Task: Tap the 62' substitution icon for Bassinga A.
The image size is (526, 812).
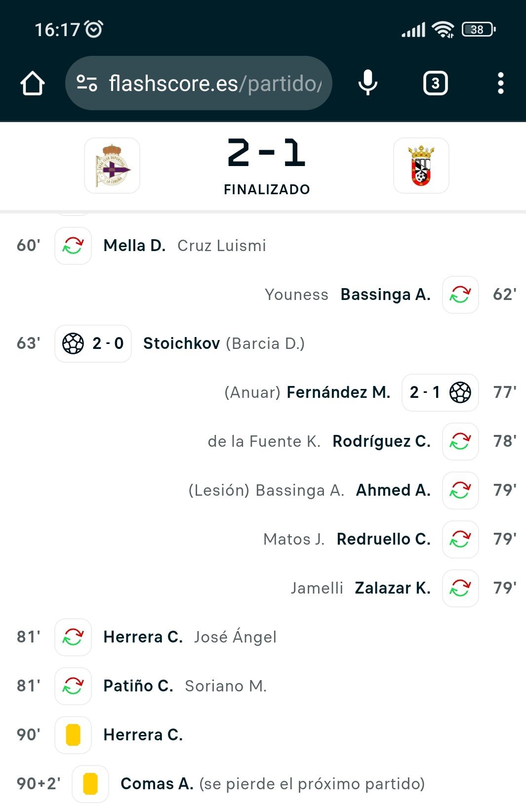Action: coord(460,295)
